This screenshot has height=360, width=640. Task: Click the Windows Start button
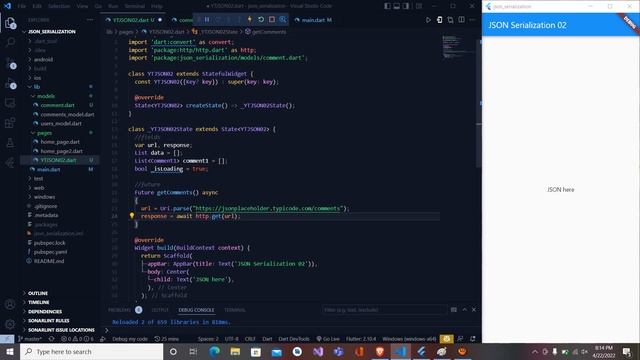coord(10,351)
